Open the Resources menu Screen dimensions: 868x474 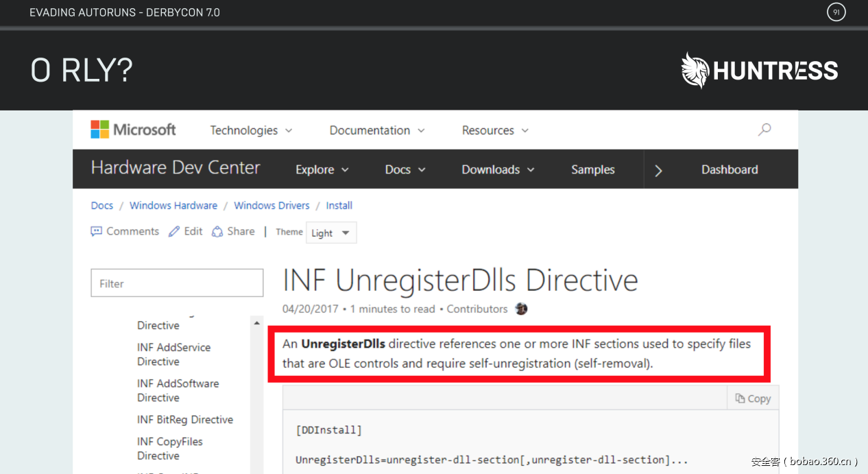[x=495, y=130]
